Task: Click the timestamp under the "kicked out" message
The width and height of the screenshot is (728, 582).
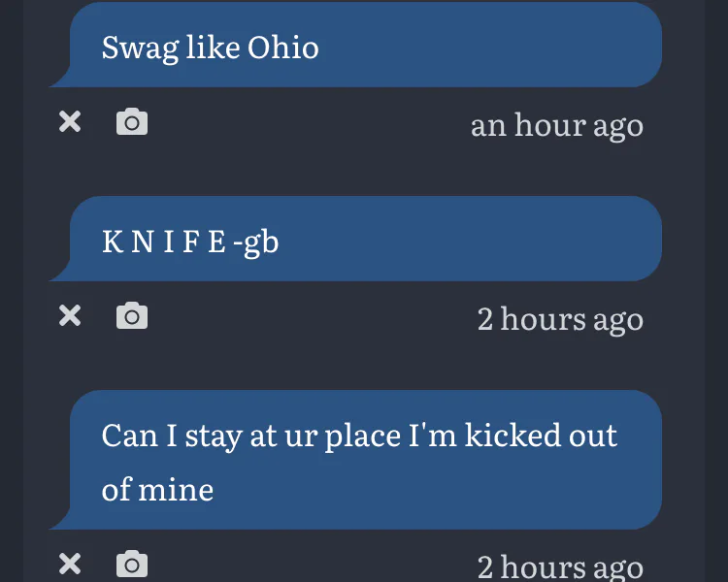Action: (x=560, y=566)
